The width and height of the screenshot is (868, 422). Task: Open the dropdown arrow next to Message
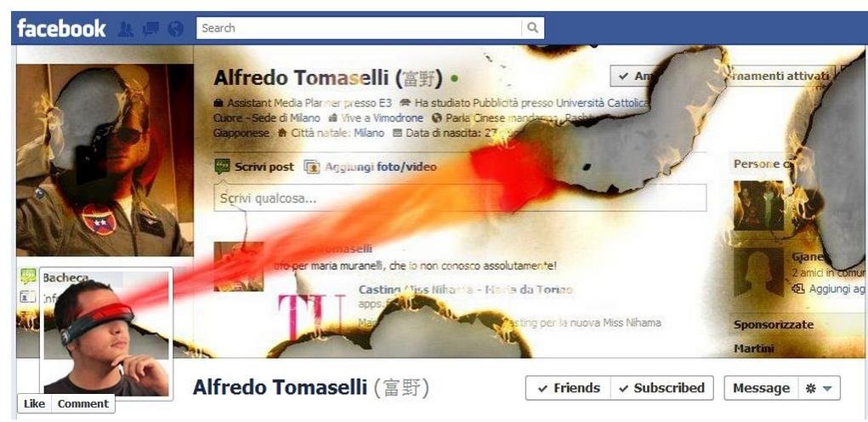(x=827, y=389)
